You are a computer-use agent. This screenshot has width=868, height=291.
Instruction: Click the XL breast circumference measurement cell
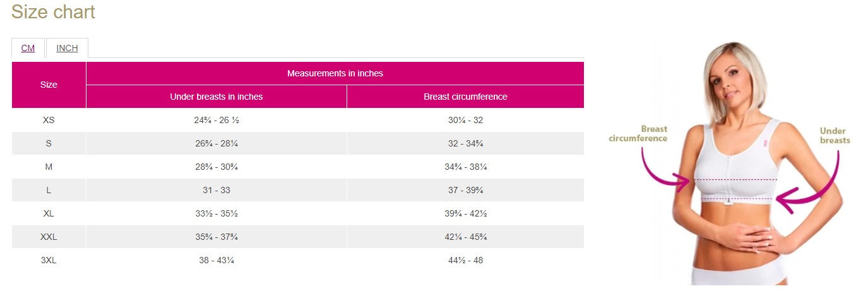pos(465,213)
